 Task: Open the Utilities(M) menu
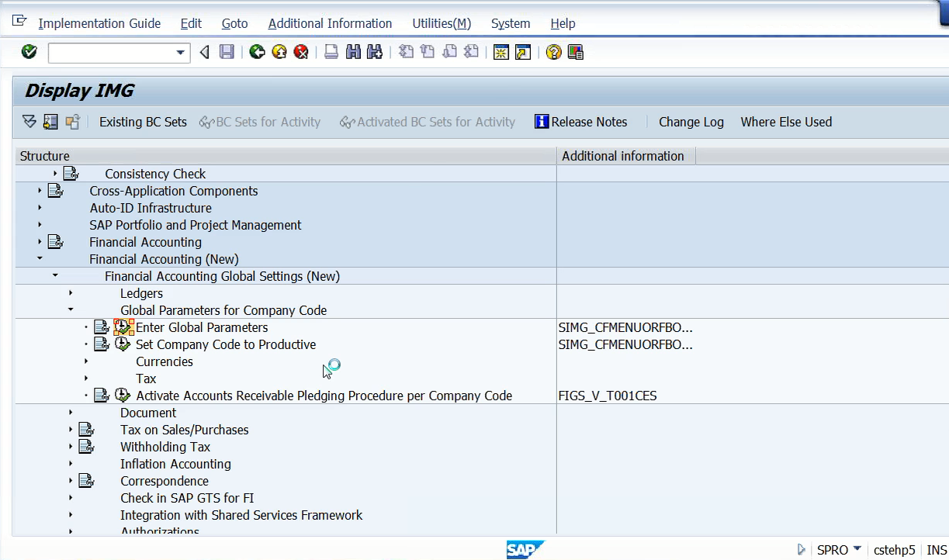click(442, 23)
